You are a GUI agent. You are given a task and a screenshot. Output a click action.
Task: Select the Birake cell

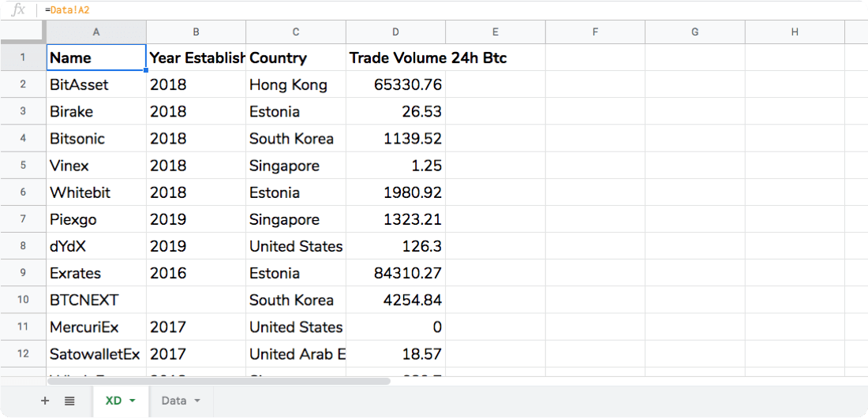pos(96,111)
